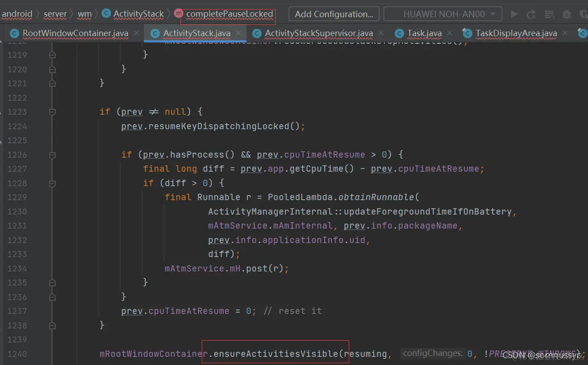The width and height of the screenshot is (588, 365).
Task: Open the HUAWEI NOH-AN00 device dropdown
Action: 443,14
